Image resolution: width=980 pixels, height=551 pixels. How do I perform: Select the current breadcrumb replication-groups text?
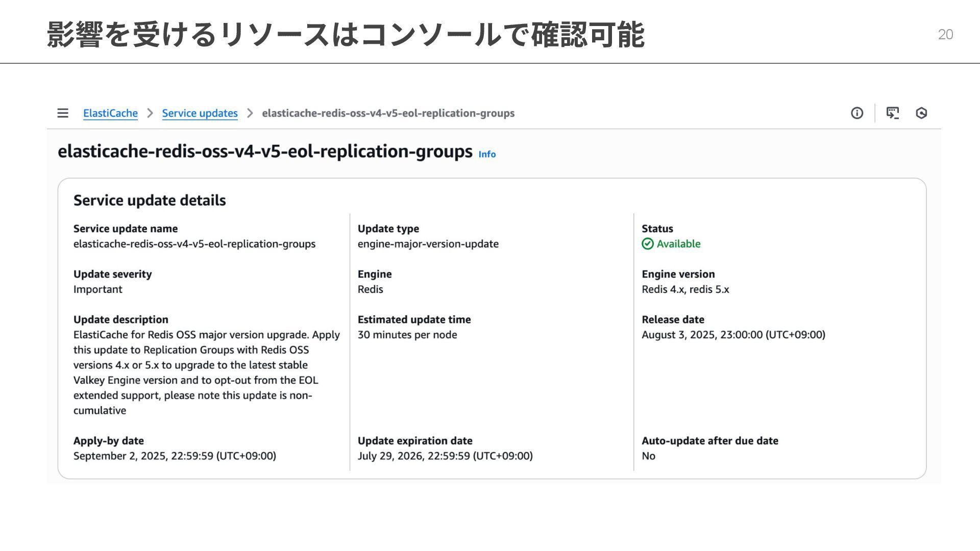point(388,113)
